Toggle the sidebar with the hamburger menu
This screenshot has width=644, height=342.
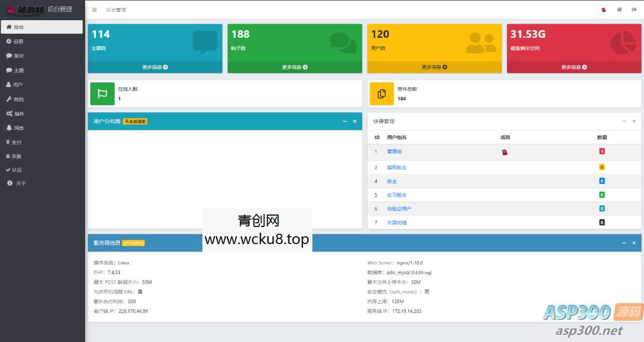[94, 9]
